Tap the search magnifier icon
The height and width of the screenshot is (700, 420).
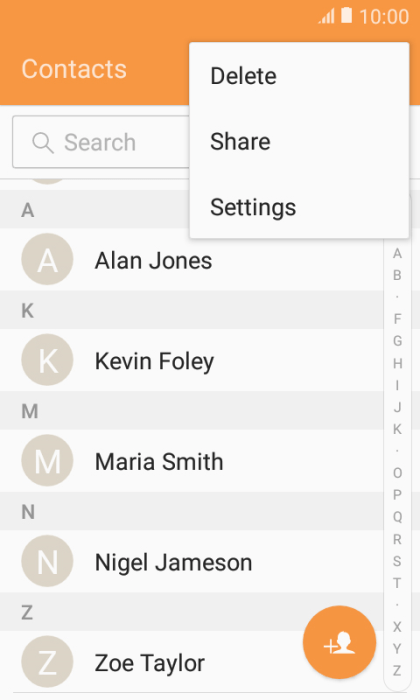pos(43,143)
